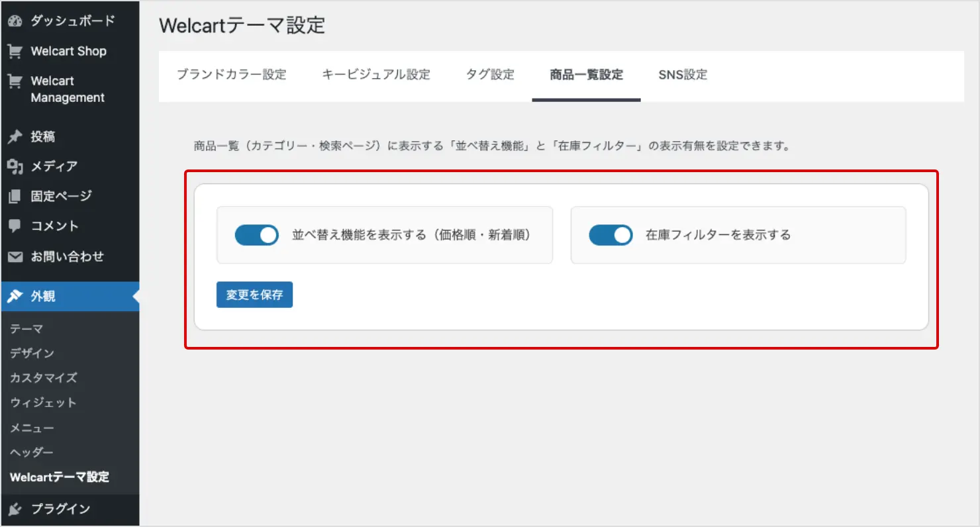This screenshot has width=980, height=527.
Task: Click the Welcart Shop cart icon
Action: pyautogui.click(x=15, y=51)
